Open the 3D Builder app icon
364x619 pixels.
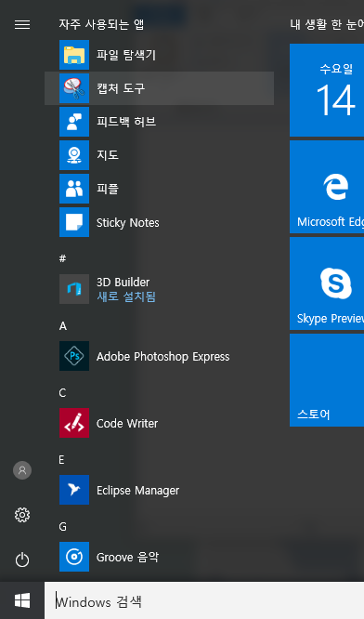[74, 289]
